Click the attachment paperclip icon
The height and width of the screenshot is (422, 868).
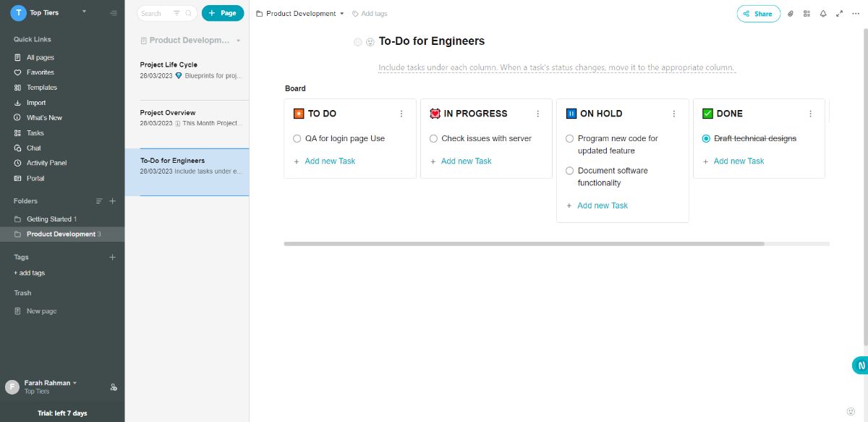791,14
